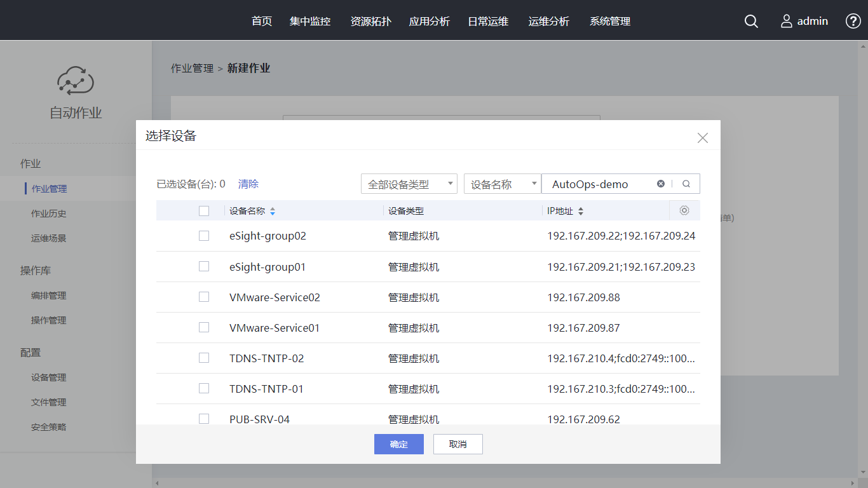Click the 取消 cancel button
The height and width of the screenshot is (488, 868).
point(458,444)
